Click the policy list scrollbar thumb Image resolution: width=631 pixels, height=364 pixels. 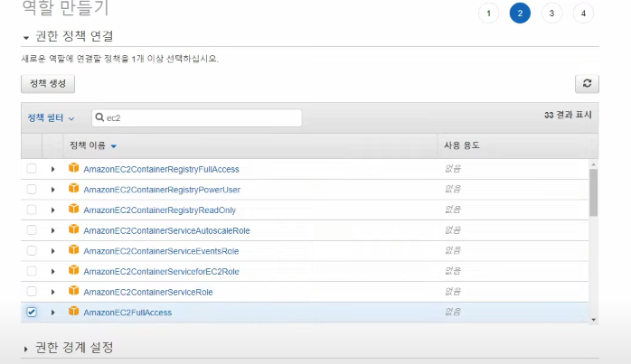pos(593,192)
